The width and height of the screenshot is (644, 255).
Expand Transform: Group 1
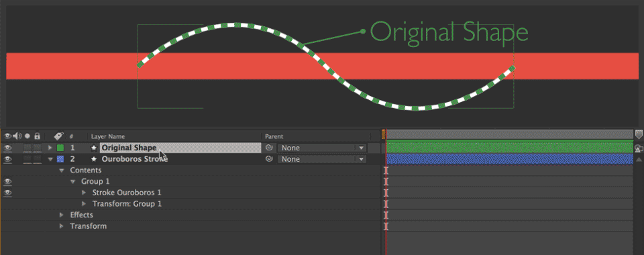84,204
